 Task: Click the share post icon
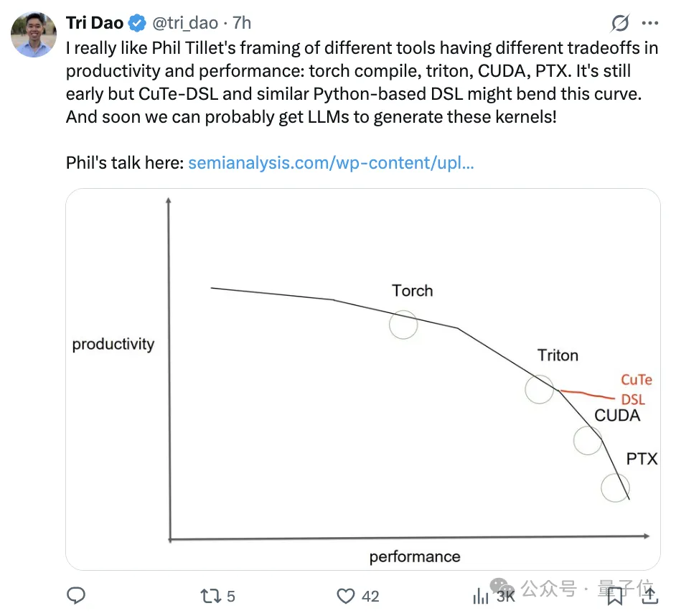649,595
